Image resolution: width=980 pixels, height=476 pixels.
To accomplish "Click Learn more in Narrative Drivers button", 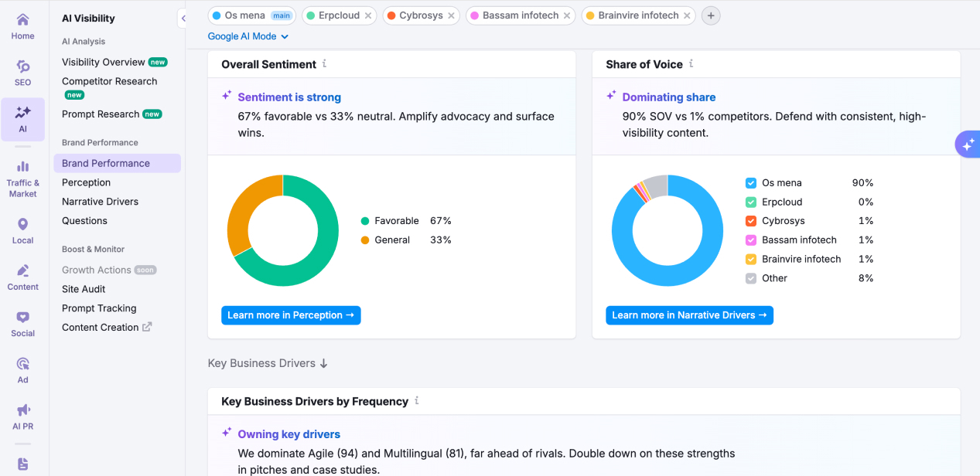I will click(x=689, y=315).
